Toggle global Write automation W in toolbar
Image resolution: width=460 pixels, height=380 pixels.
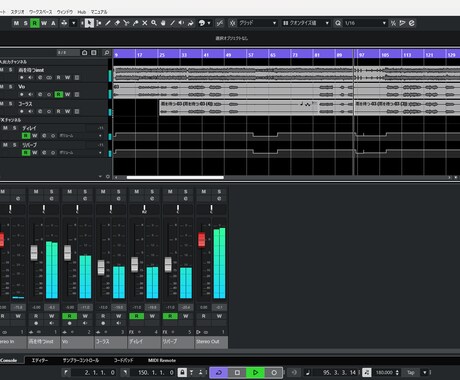tap(44, 23)
